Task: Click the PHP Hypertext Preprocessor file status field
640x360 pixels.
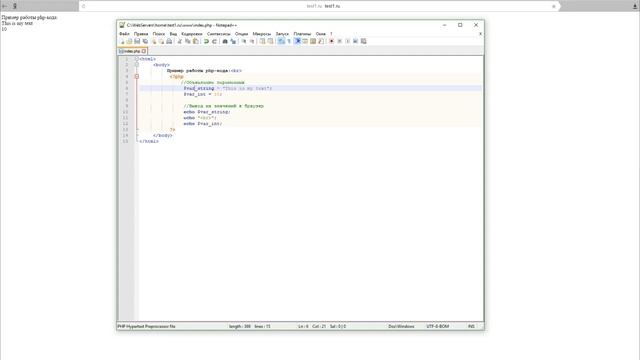Action: coord(147,327)
